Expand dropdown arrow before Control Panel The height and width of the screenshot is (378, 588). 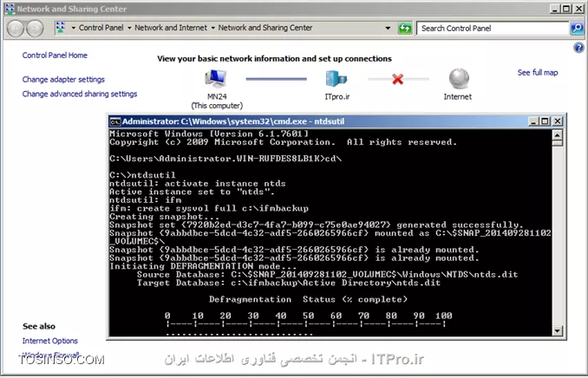[x=73, y=28]
